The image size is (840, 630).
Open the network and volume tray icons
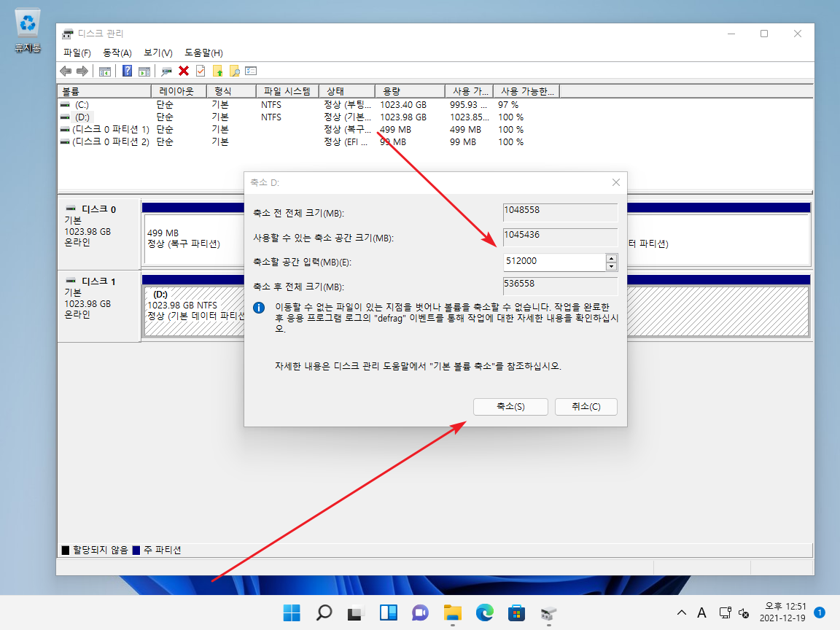(x=734, y=612)
